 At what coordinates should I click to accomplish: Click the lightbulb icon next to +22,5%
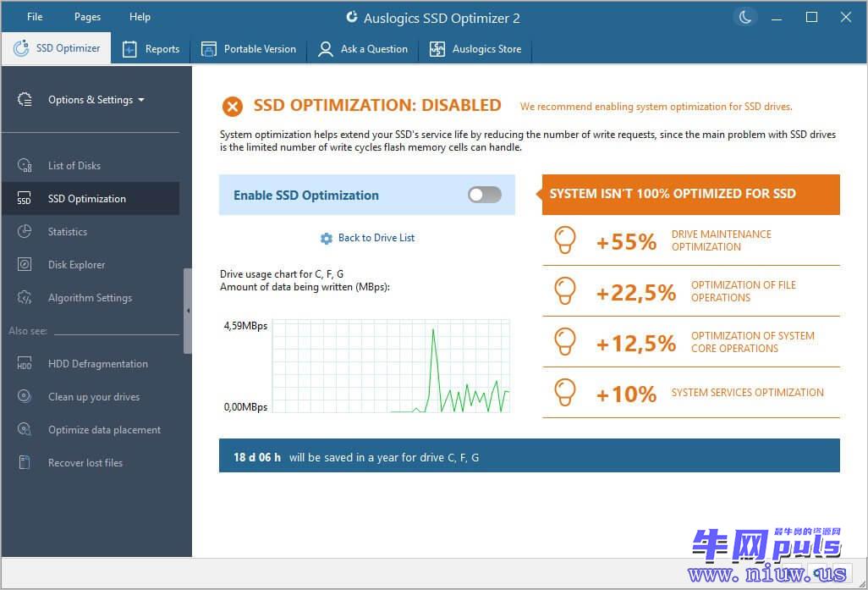pos(564,291)
